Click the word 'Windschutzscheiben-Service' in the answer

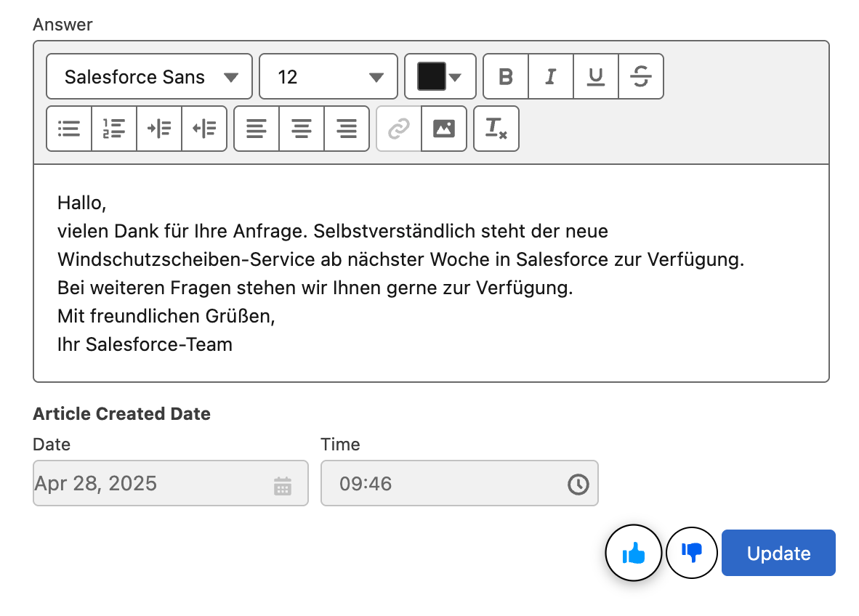tap(186, 259)
